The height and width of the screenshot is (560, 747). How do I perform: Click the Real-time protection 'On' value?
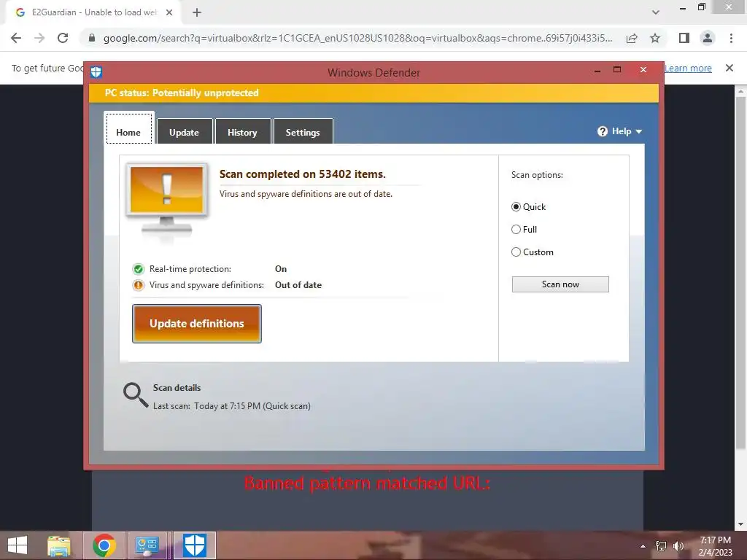(281, 269)
